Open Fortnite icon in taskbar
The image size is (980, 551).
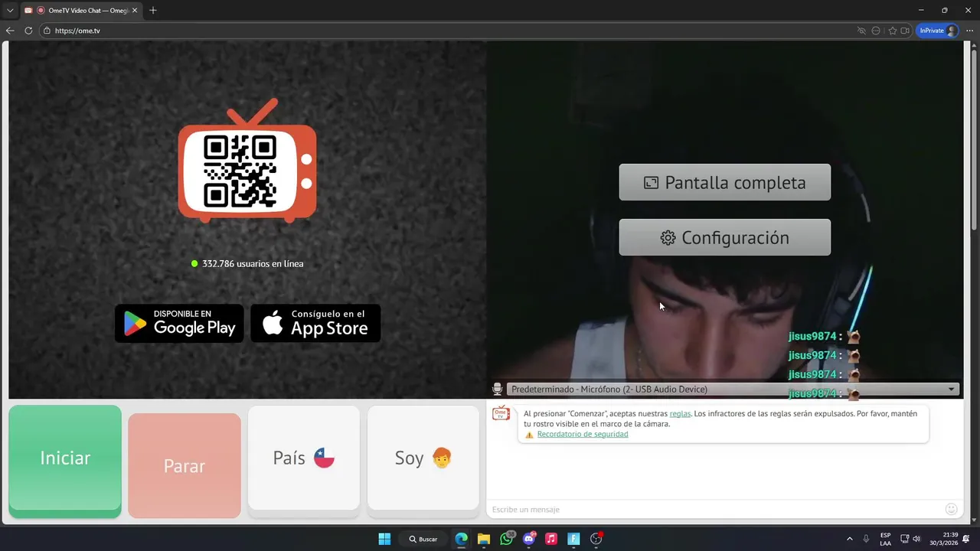573,539
